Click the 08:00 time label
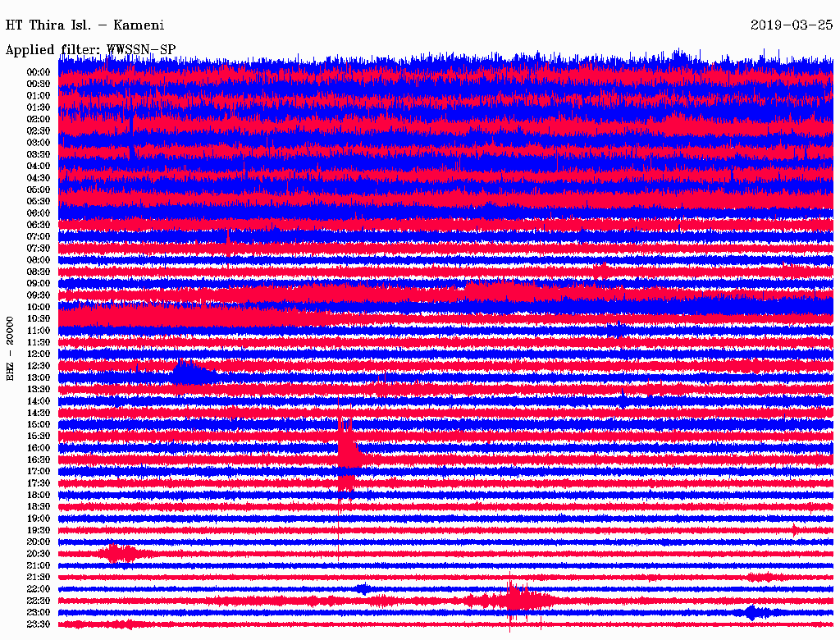This screenshot has height=640, width=840. point(39,260)
